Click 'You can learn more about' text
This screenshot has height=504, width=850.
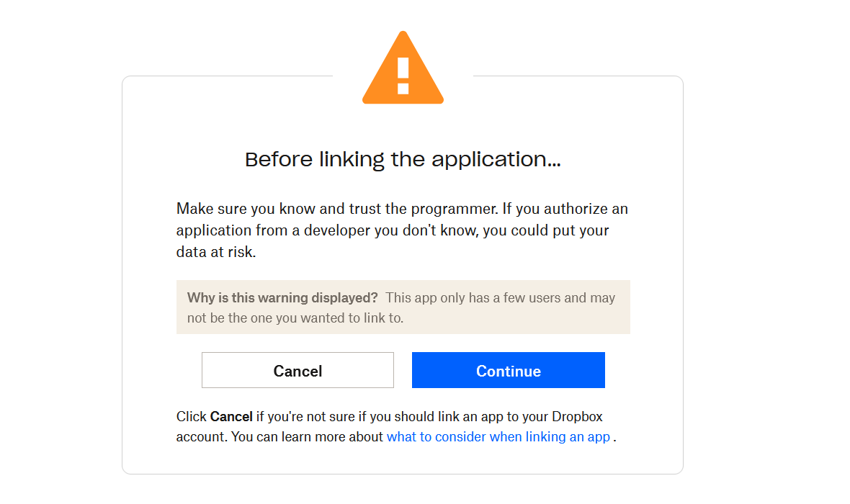coord(307,437)
